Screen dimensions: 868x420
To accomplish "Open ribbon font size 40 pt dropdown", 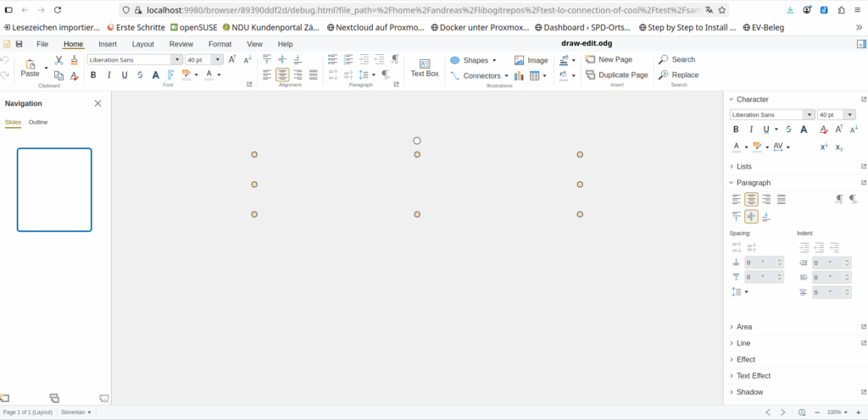I will 218,59.
